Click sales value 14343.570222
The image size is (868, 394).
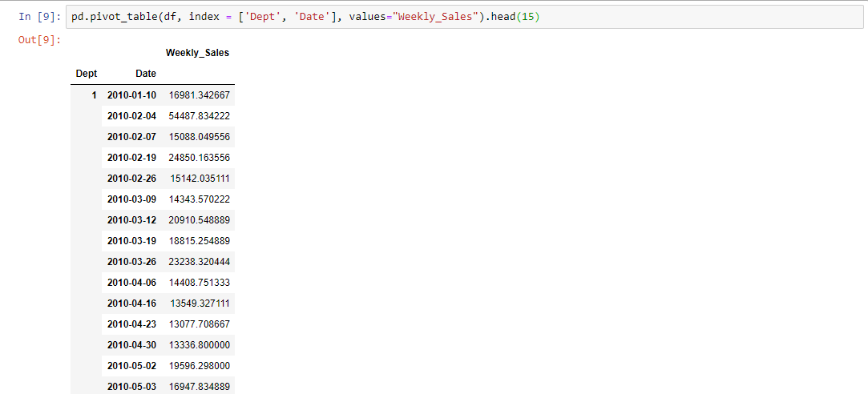(200, 199)
